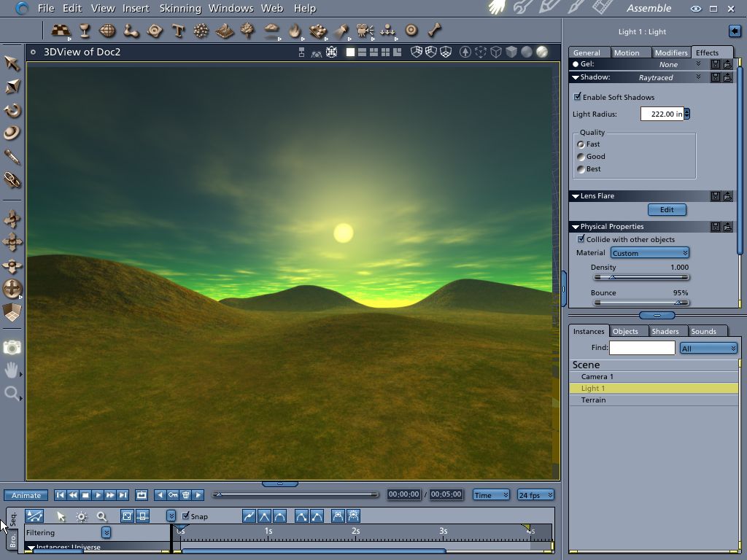Click the Insert Text tool icon
The image size is (747, 560).
click(178, 31)
